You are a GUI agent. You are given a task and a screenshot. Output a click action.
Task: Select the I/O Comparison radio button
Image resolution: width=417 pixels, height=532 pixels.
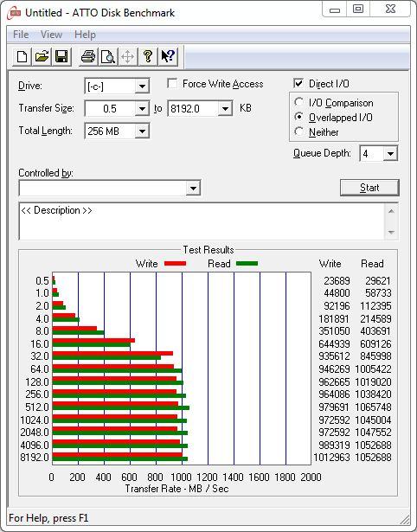299,102
